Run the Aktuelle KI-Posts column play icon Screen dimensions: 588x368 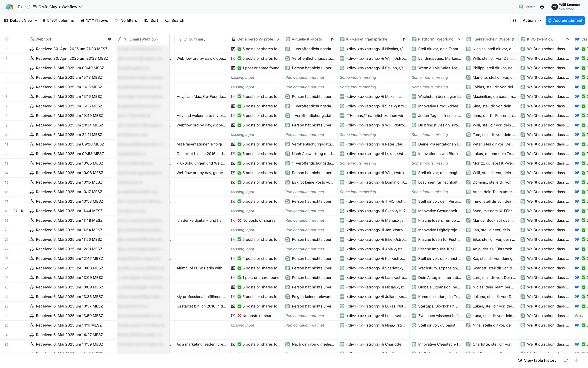point(332,39)
